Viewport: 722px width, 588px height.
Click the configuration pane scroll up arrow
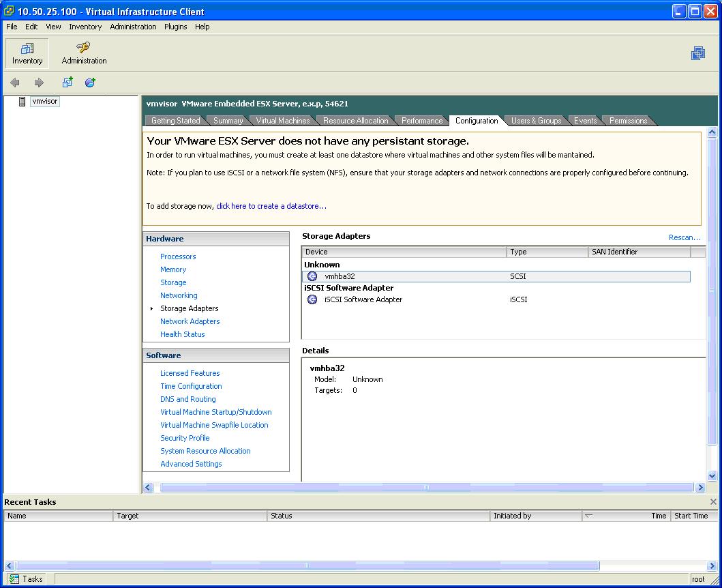(712, 132)
